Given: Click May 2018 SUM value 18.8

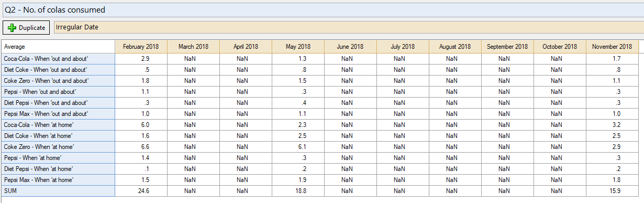Looking at the screenshot, I should click(x=298, y=191).
